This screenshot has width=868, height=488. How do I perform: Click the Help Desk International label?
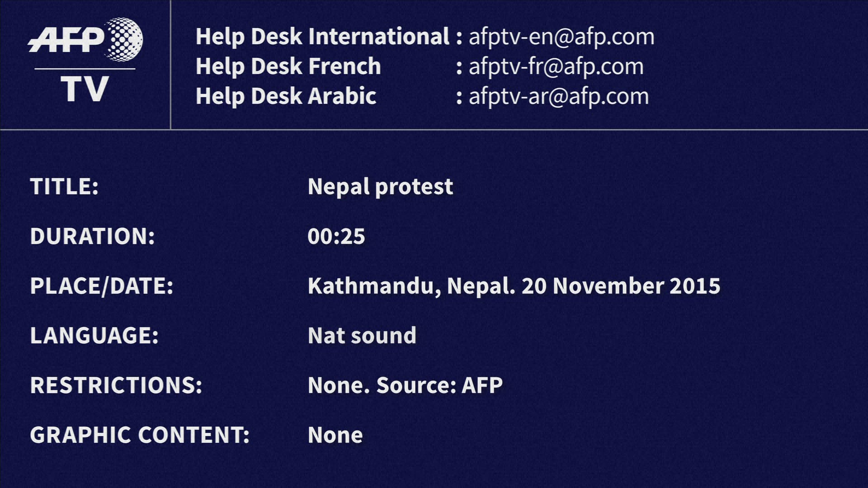[322, 37]
